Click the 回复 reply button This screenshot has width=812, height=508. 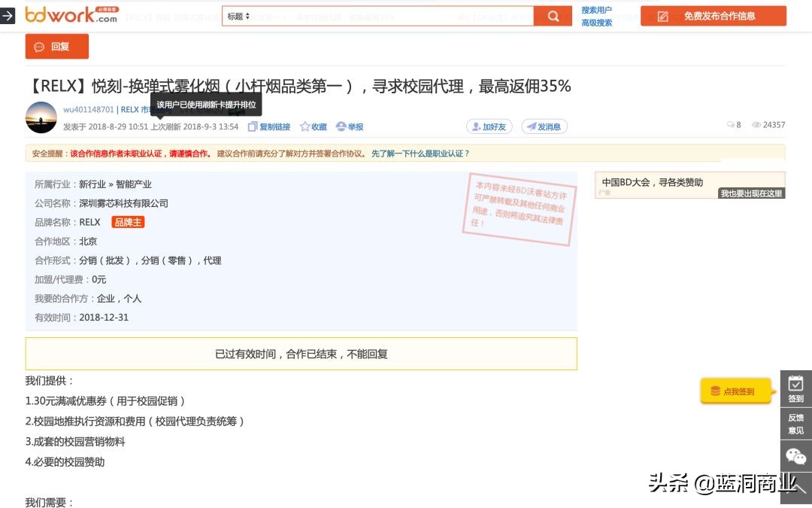point(56,46)
